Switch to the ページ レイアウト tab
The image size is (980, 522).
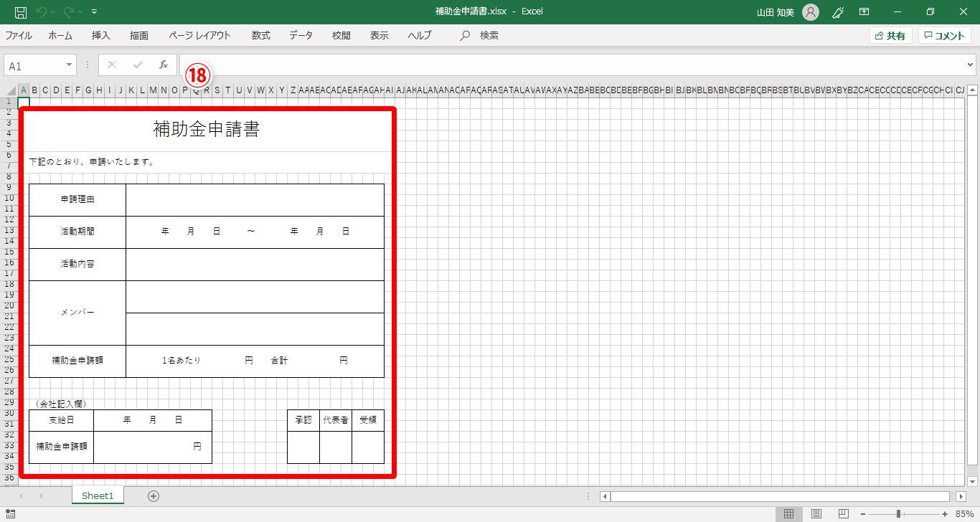(200, 35)
